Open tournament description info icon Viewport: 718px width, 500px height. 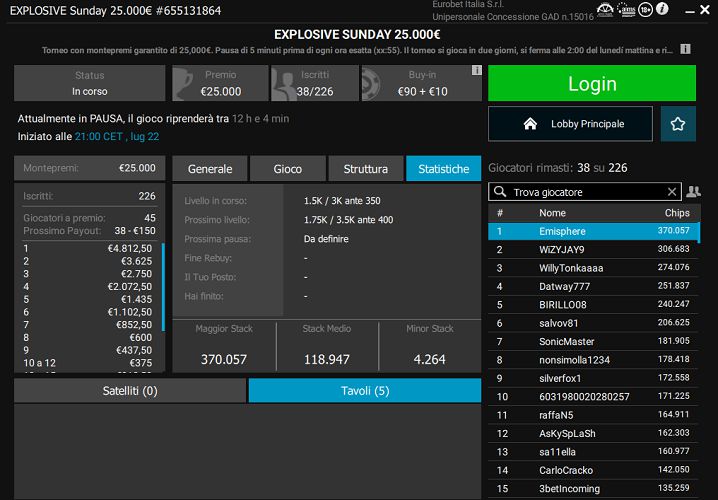pos(685,49)
